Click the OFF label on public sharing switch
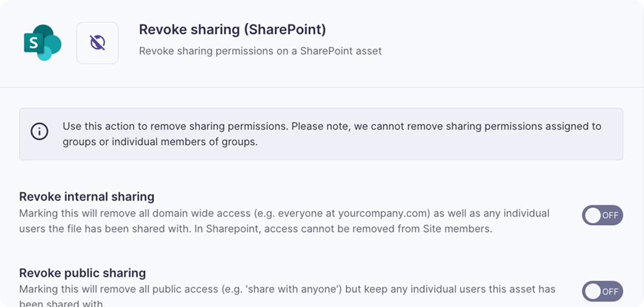The width and height of the screenshot is (644, 307). 610,292
